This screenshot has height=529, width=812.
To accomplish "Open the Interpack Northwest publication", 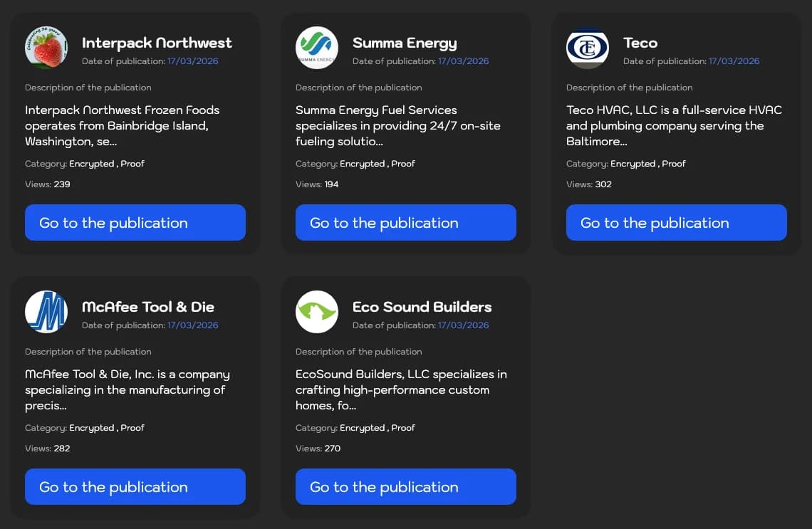I will (x=135, y=223).
